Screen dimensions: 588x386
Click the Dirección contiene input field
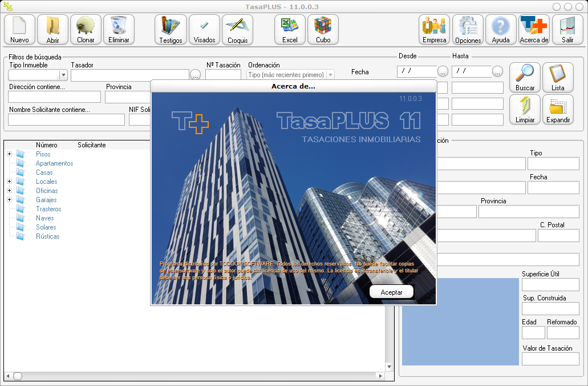pyautogui.click(x=54, y=97)
